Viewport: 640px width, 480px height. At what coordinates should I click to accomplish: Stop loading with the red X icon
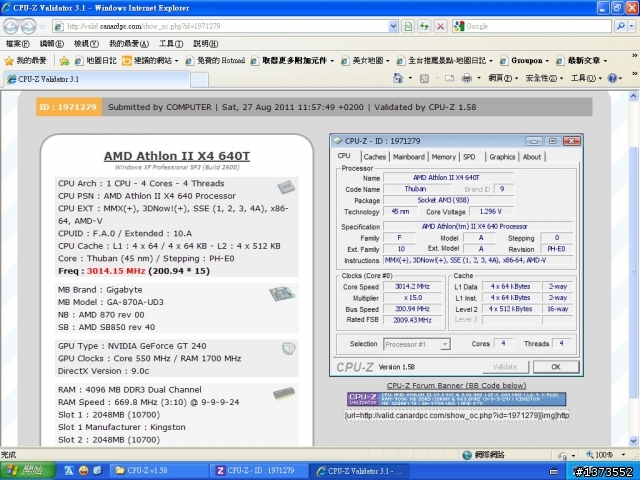pyautogui.click(x=440, y=27)
